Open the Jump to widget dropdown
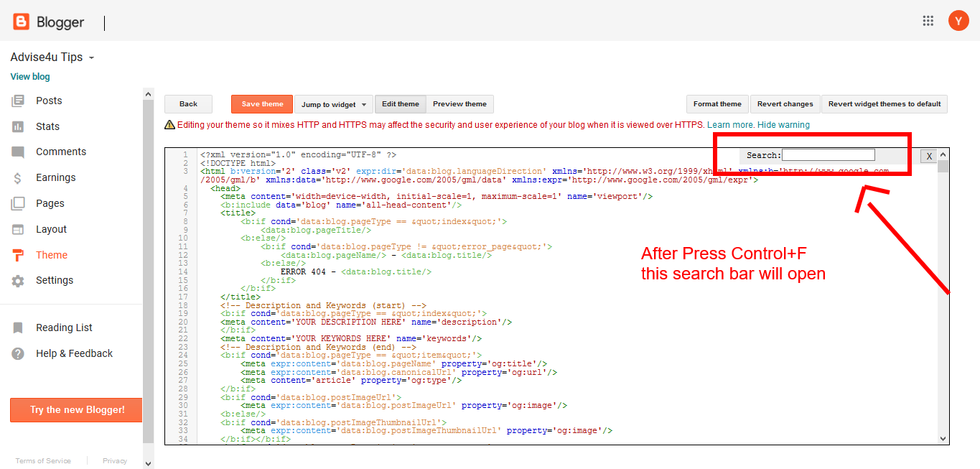980x469 pixels. pyautogui.click(x=334, y=104)
